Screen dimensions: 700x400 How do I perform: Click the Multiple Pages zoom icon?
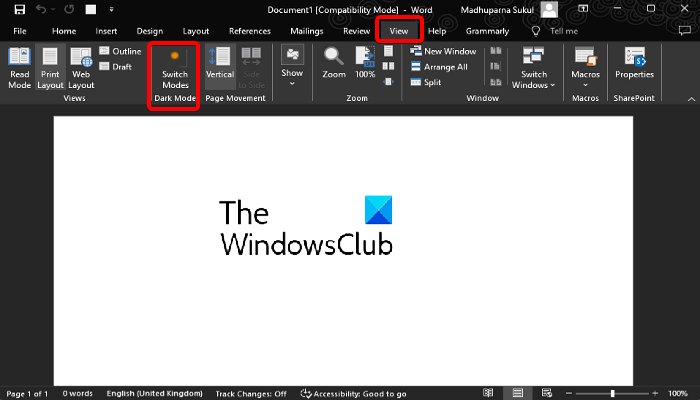[x=388, y=66]
